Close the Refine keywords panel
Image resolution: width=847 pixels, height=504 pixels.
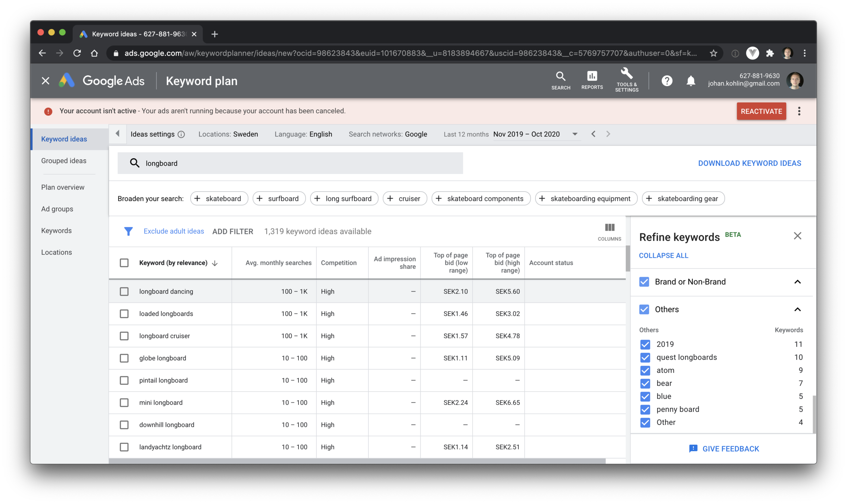[x=797, y=236]
